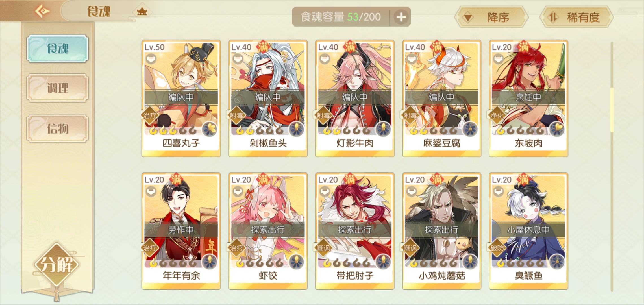Toggle the bowl marker on 麻婆豆腐 card
This screenshot has height=305, width=644.
point(411,59)
